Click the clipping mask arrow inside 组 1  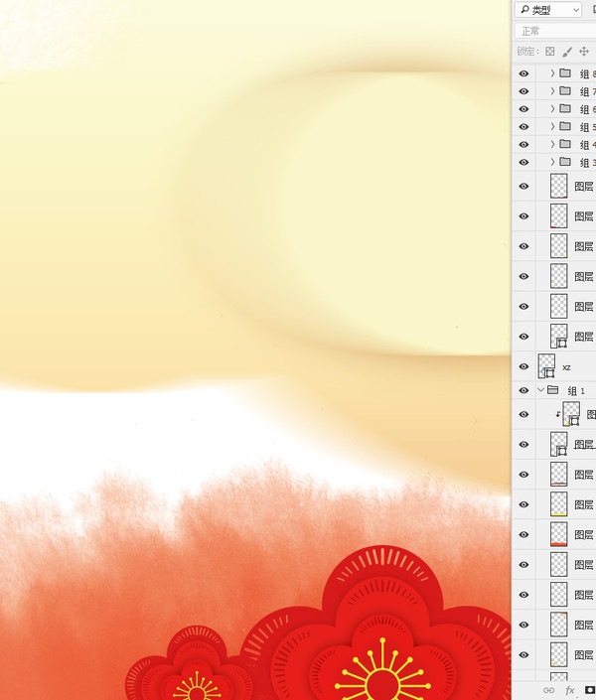558,414
